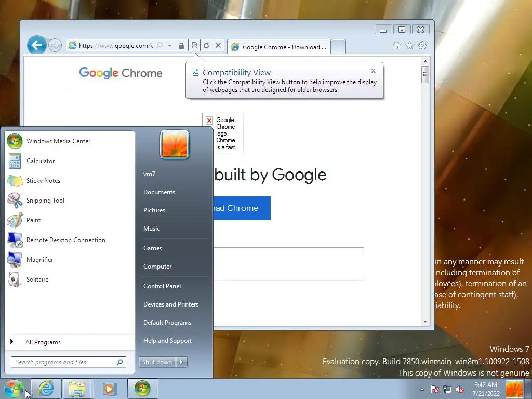
Task: Open the address bar autocomplete dropdown arrow
Action: pos(169,46)
